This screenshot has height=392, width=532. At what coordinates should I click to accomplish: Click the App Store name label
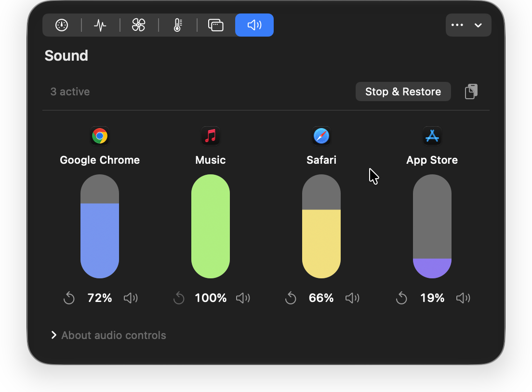coord(432,160)
